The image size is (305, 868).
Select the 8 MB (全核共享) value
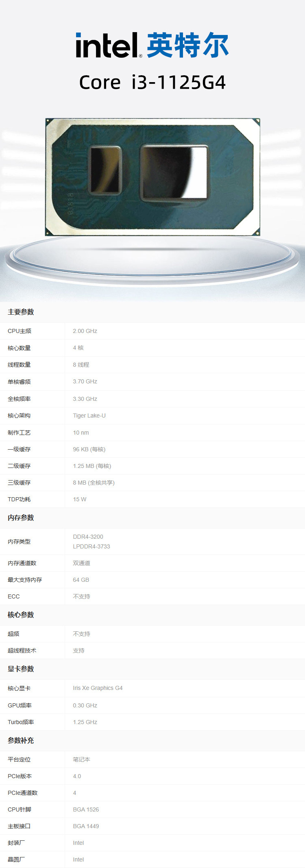tap(94, 483)
